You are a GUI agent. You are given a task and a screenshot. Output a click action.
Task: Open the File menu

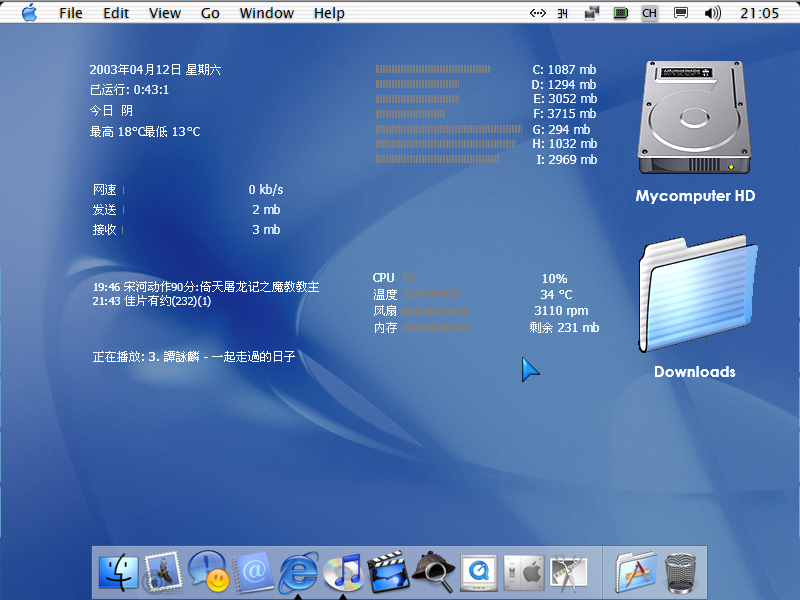[70, 13]
